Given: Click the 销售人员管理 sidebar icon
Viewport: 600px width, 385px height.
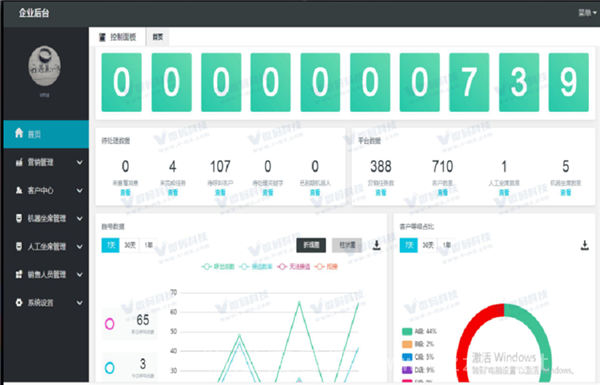Looking at the screenshot, I should tap(19, 274).
